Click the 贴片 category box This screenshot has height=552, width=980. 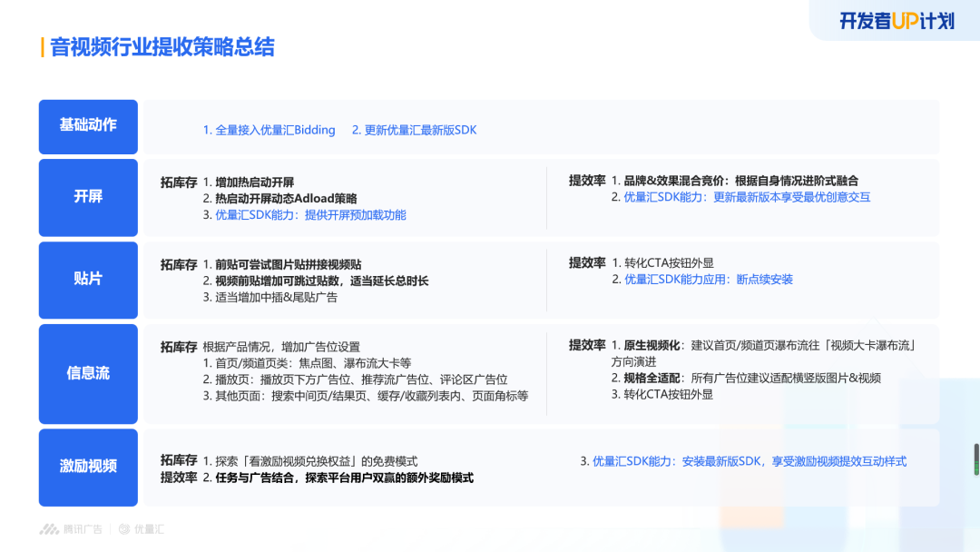click(88, 280)
